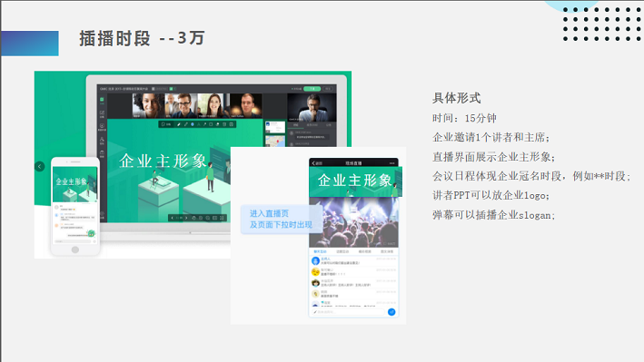Select the blue highlighted first tab under the concert video
The image size is (644, 362).
coord(320,251)
